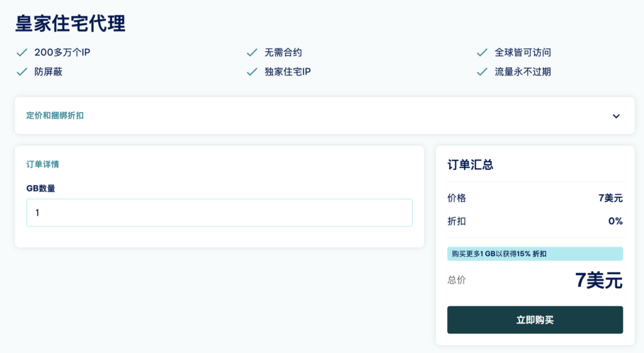The width and height of the screenshot is (644, 353).
Task: Select the 皇家住宅代理 page heading
Action: tap(70, 23)
